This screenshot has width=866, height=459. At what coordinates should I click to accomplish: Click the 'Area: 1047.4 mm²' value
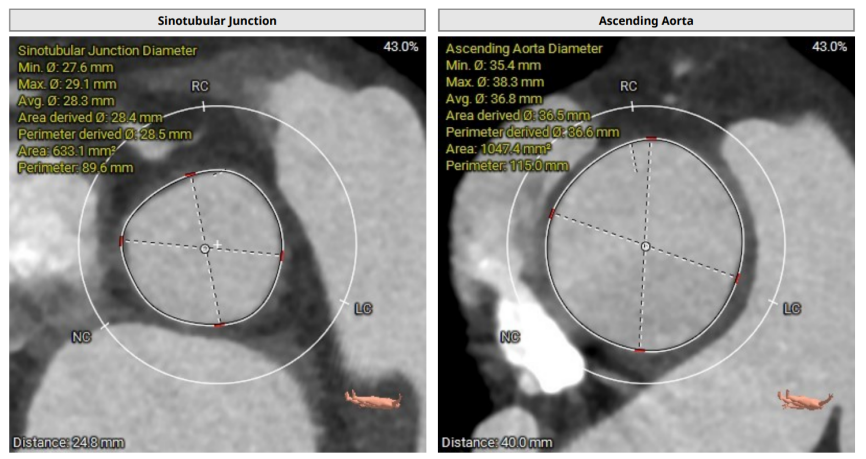pyautogui.click(x=499, y=149)
